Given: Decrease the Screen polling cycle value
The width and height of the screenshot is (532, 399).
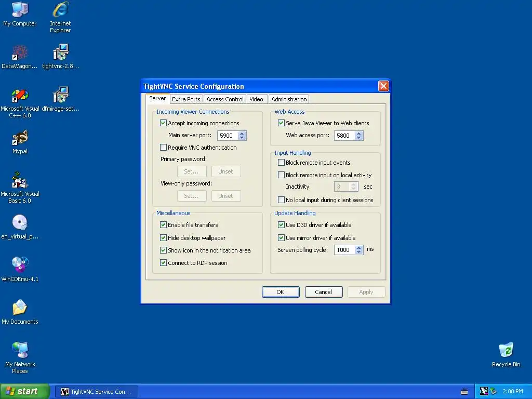Looking at the screenshot, I should pyautogui.click(x=358, y=252).
